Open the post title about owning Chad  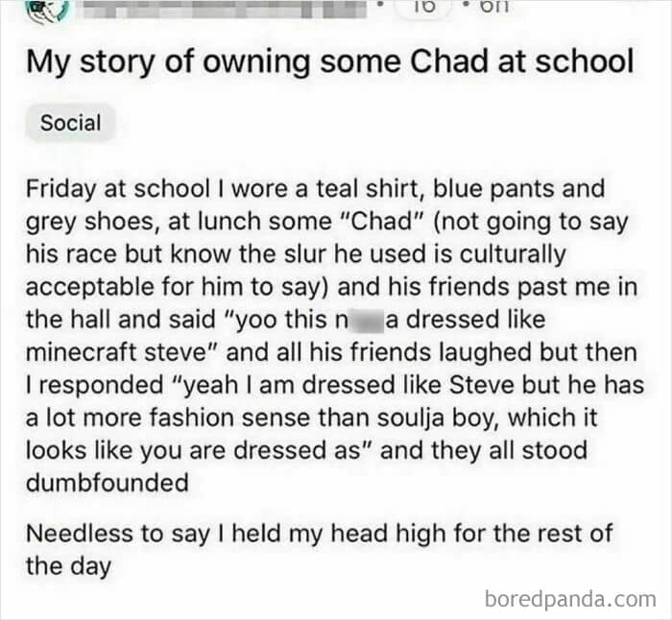tap(329, 62)
